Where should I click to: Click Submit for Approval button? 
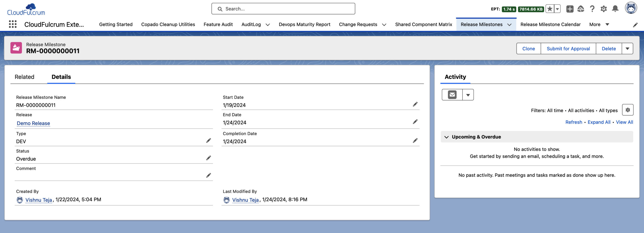click(568, 49)
